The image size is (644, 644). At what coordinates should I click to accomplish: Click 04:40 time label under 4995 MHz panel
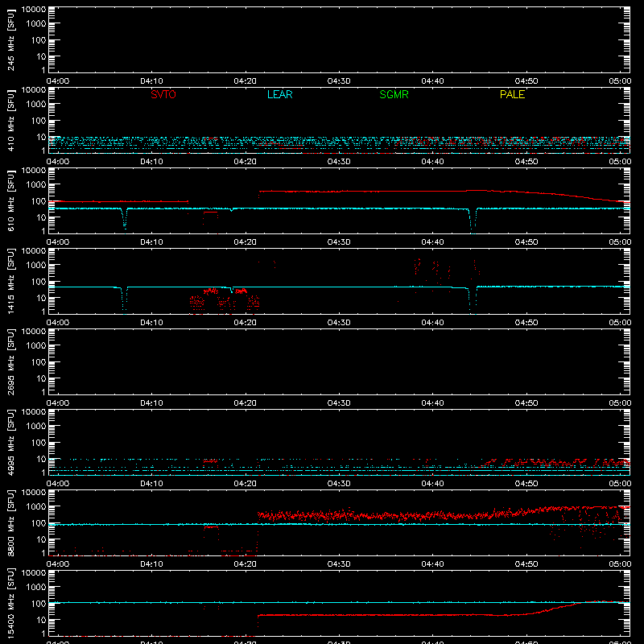pyautogui.click(x=432, y=484)
